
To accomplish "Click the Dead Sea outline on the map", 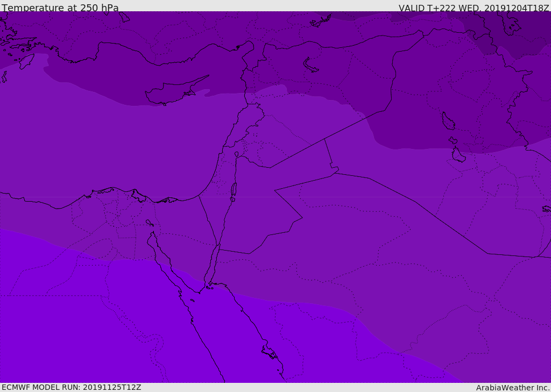I will (x=234, y=192).
